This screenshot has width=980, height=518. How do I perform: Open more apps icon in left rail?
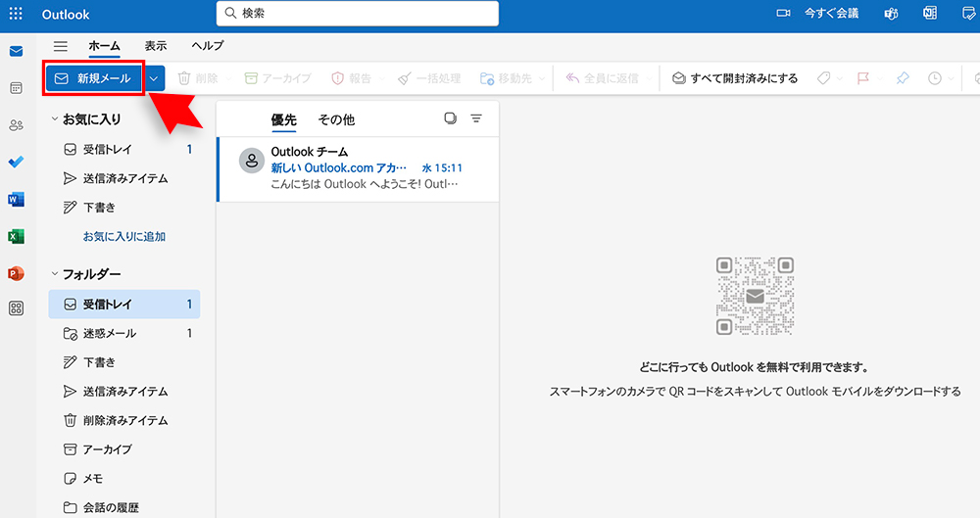[17, 308]
